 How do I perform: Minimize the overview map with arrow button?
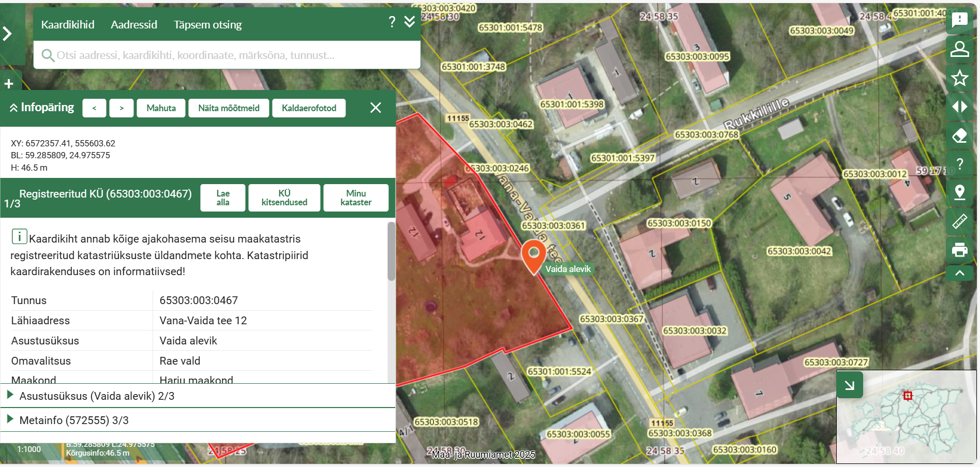click(850, 385)
